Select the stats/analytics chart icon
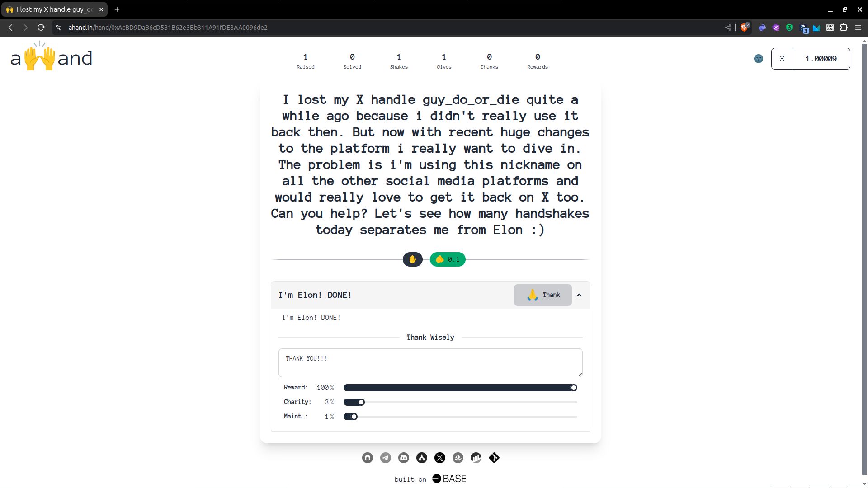The height and width of the screenshot is (488, 868). pos(476,458)
